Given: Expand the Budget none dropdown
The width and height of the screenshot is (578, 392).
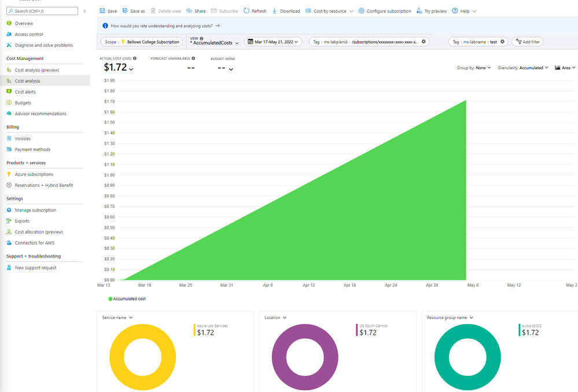Looking at the screenshot, I should pyautogui.click(x=231, y=69).
